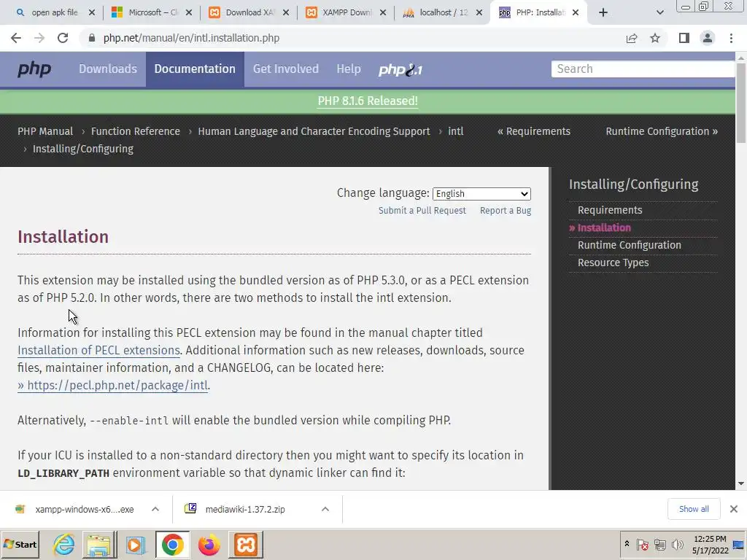747x560 pixels.
Task: Expand options for xampp-windows download
Action: [155, 510]
